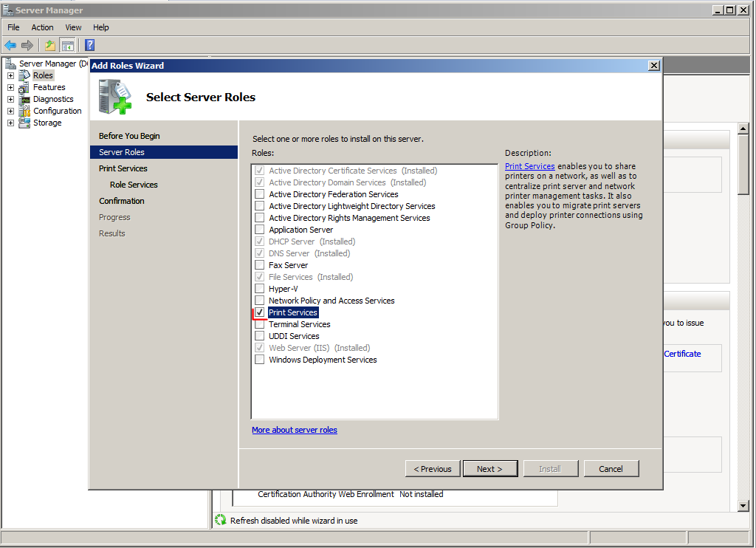Expand the Roles tree node
The height and width of the screenshot is (548, 756).
pyautogui.click(x=10, y=75)
